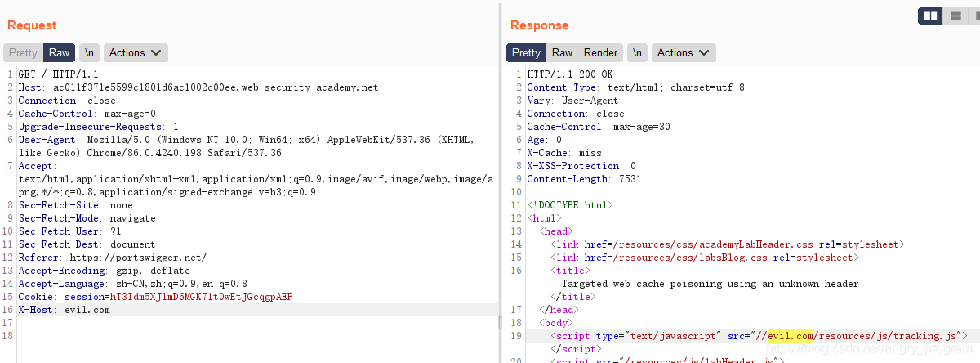980x363 pixels.
Task: Click the highlighted evil.com in script src
Action: coord(791,336)
